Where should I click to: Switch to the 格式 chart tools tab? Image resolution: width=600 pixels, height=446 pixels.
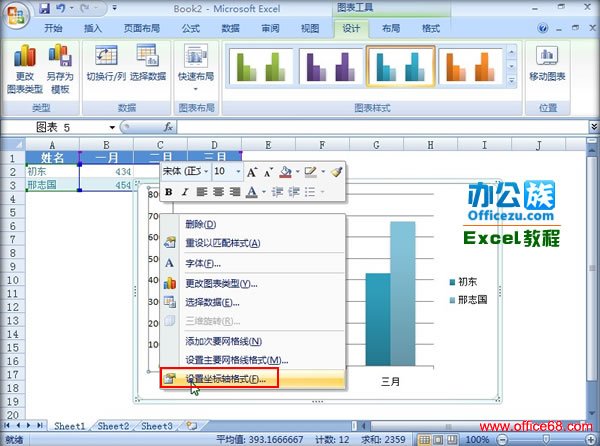430,28
